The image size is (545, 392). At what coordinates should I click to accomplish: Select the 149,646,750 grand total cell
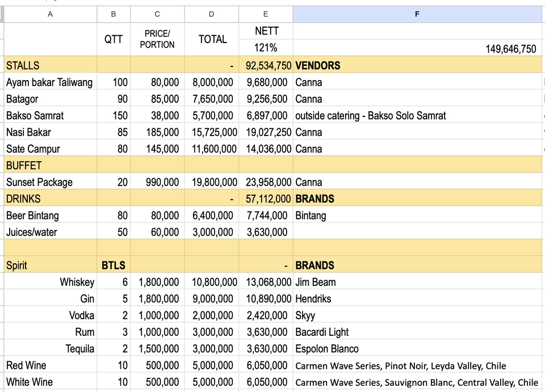(x=417, y=48)
